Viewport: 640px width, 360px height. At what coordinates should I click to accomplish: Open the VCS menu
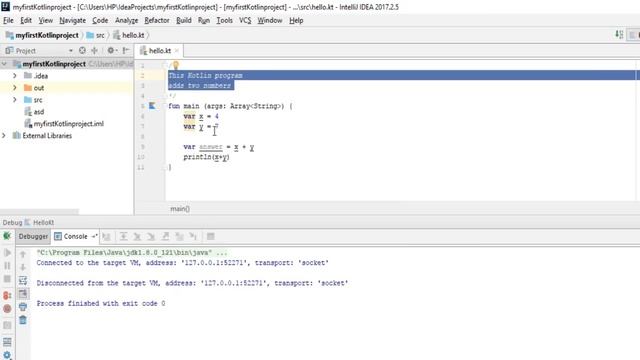[245, 20]
